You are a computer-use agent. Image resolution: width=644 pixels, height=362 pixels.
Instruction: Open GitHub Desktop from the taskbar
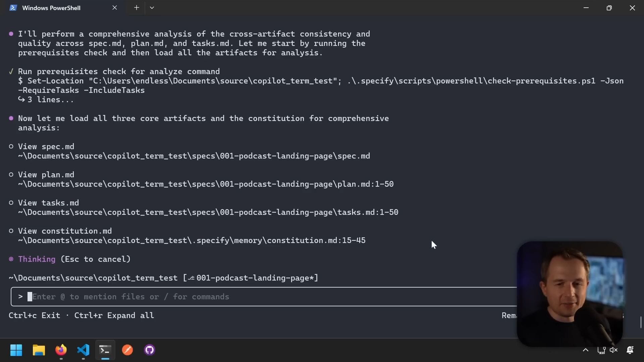pos(150,350)
